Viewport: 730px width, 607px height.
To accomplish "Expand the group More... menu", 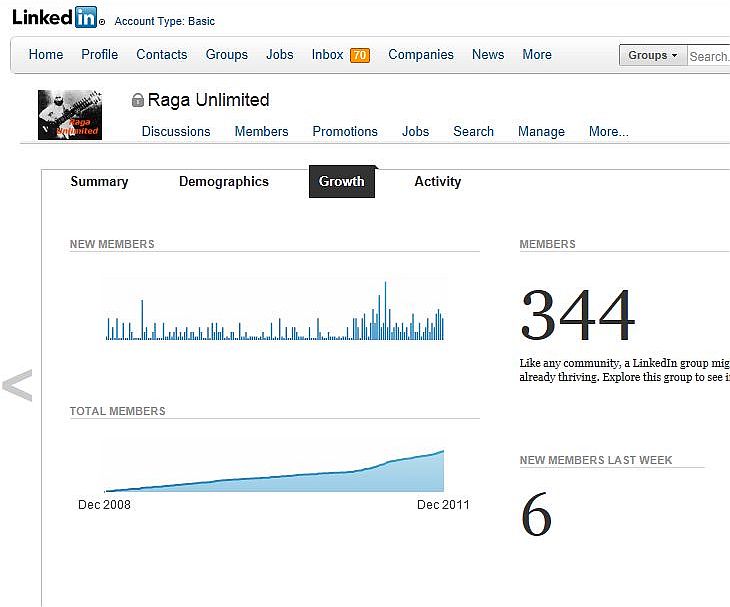I will (x=608, y=131).
